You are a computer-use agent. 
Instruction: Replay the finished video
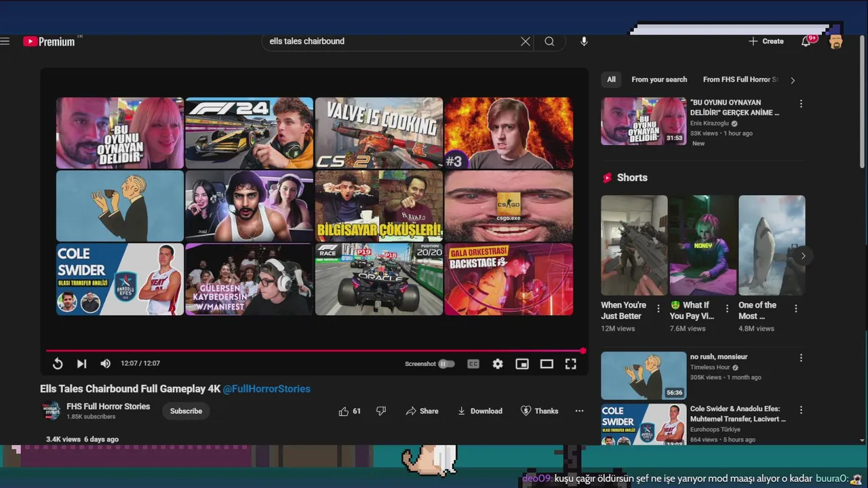(x=58, y=364)
